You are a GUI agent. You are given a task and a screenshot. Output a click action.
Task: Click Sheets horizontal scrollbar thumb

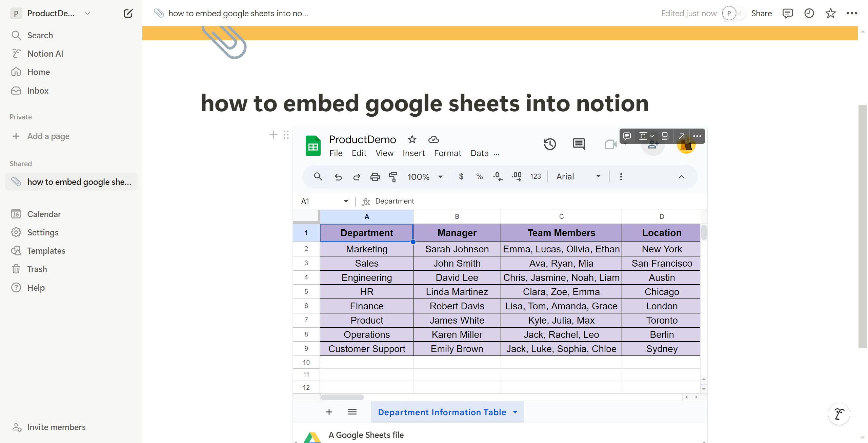pyautogui.click(x=342, y=397)
